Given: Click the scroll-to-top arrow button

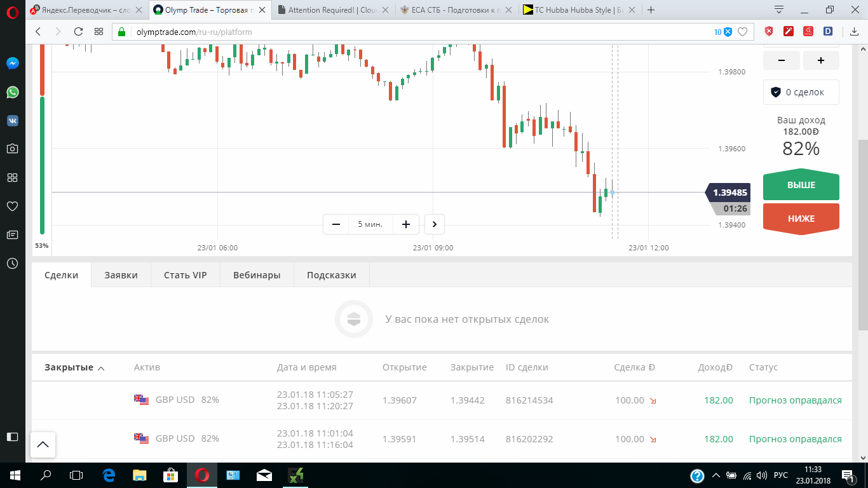Looking at the screenshot, I should point(43,445).
